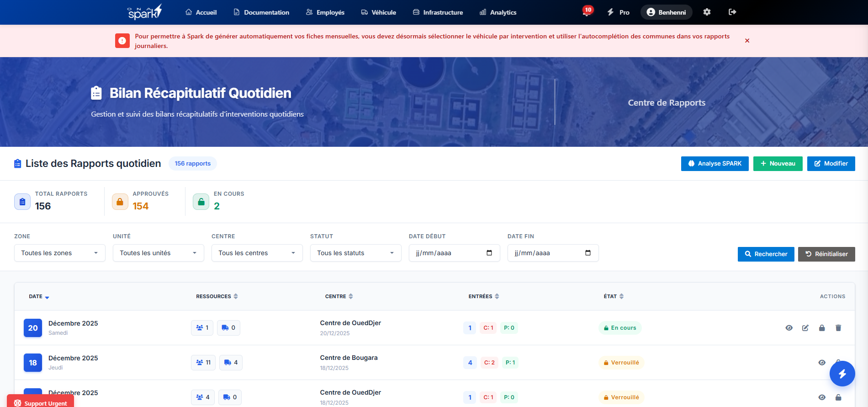Image resolution: width=868 pixels, height=407 pixels.
Task: Click the settings gear icon in navbar
Action: (707, 12)
